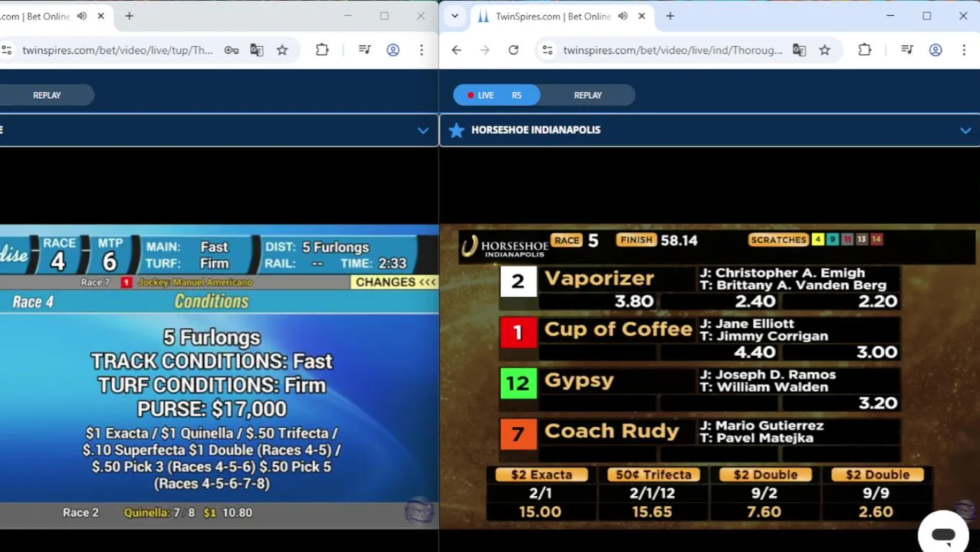
Task: Open extensions puzzle icon in left window
Action: pos(322,50)
